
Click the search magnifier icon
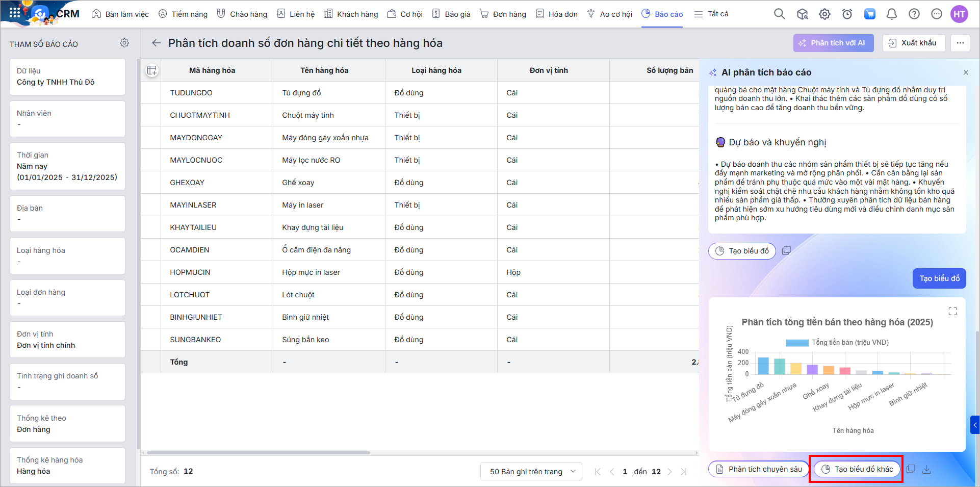click(x=779, y=14)
